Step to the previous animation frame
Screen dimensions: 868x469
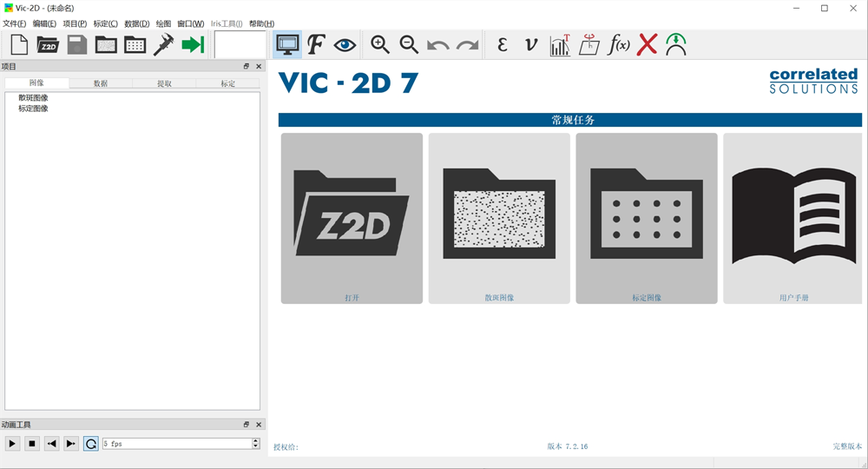point(51,444)
